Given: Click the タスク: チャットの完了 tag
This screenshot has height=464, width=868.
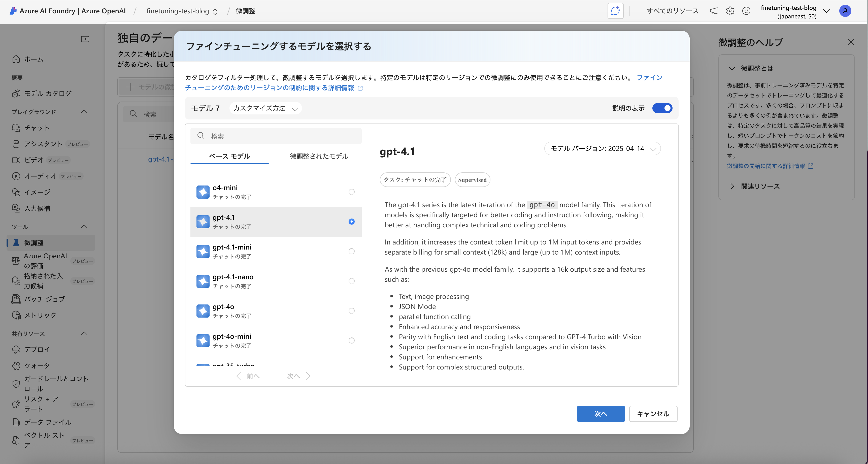Looking at the screenshot, I should pyautogui.click(x=415, y=180).
